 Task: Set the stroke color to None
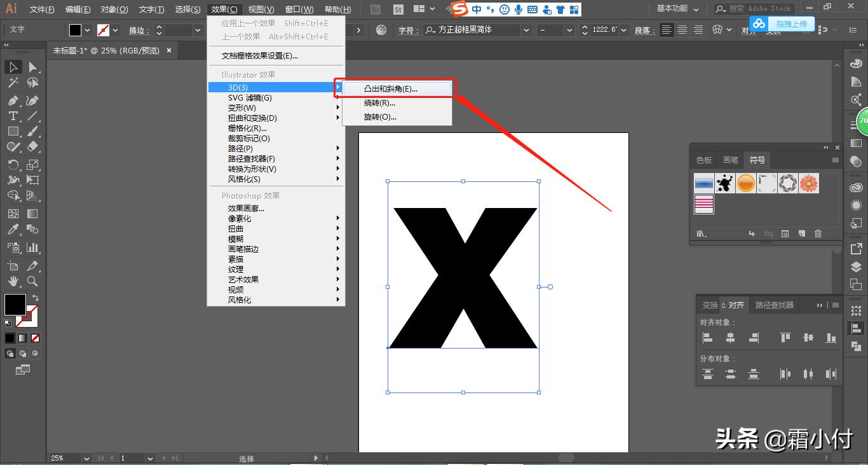[x=36, y=338]
